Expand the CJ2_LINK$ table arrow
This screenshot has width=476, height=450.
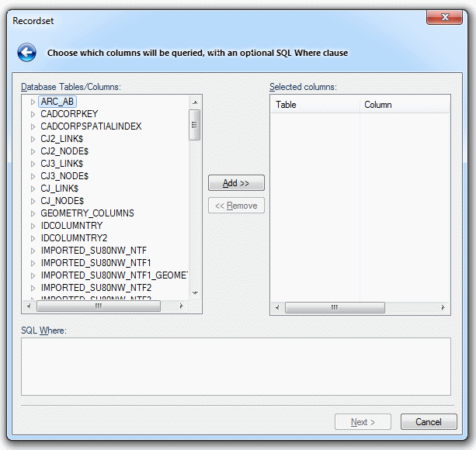tap(33, 139)
